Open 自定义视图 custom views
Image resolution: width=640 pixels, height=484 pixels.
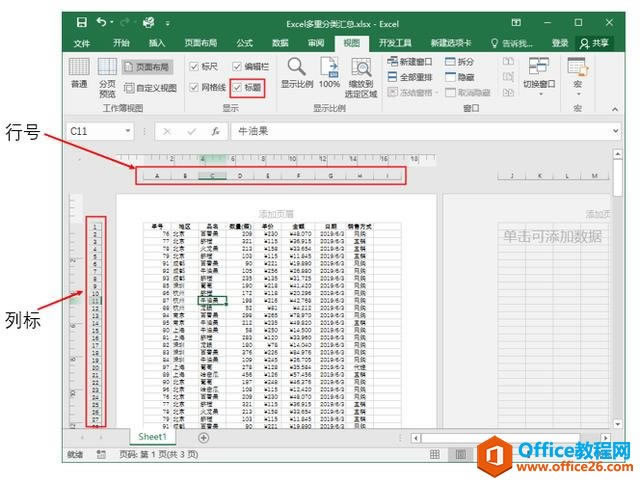[150, 88]
